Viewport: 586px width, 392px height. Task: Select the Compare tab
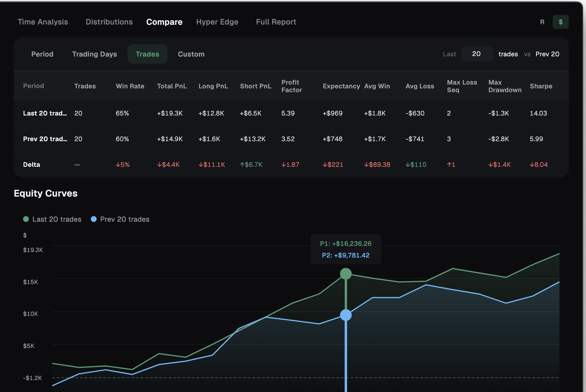tap(164, 22)
